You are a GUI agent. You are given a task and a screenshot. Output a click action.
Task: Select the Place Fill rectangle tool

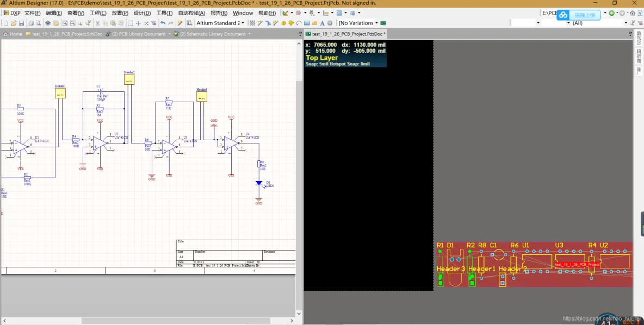tap(306, 23)
